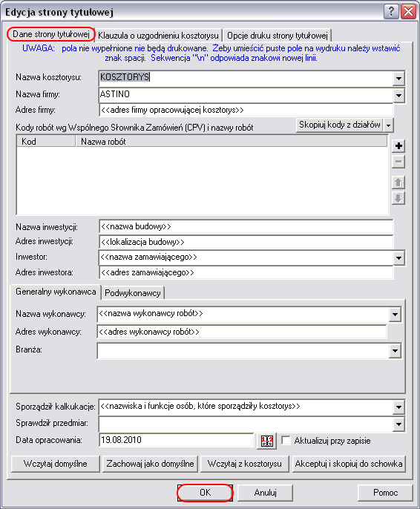Viewport: 420px width, 509px height.
Task: Click the Kod column header
Action: [x=46, y=142]
